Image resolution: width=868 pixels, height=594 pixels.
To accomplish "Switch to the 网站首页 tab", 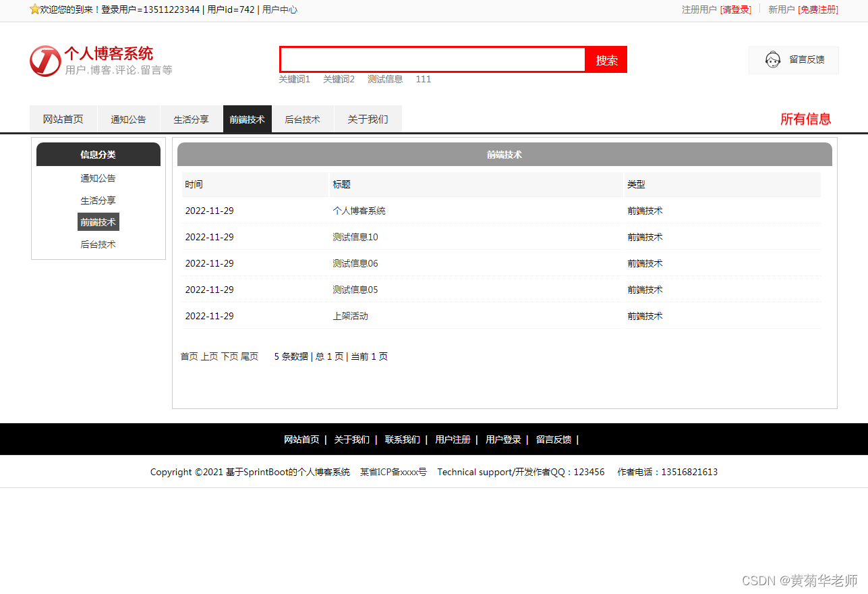I will pyautogui.click(x=63, y=118).
